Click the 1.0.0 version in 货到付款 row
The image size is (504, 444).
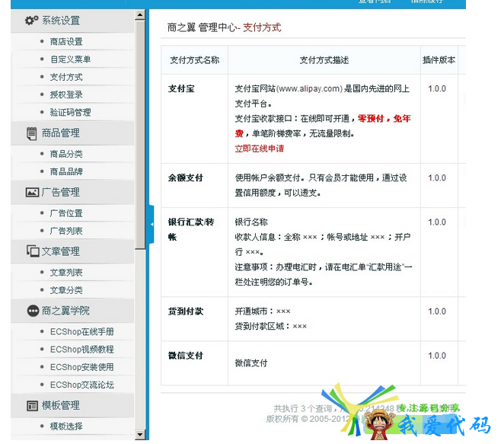pos(437,311)
